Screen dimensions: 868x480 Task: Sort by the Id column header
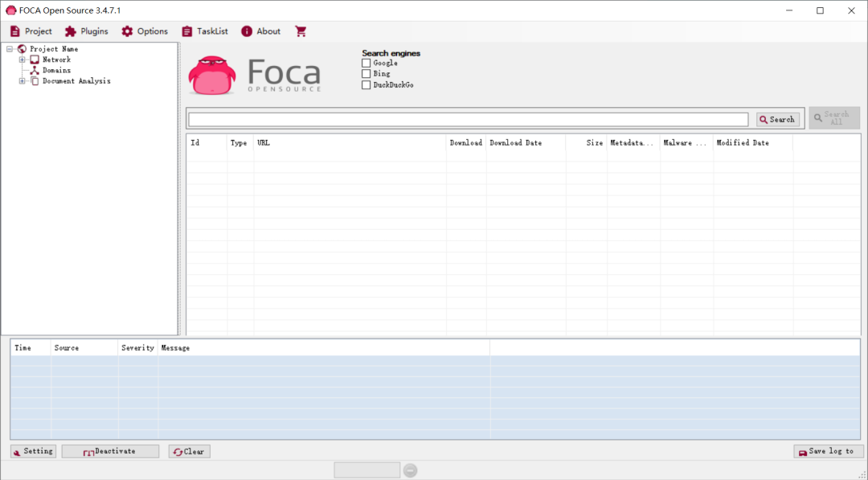click(207, 143)
